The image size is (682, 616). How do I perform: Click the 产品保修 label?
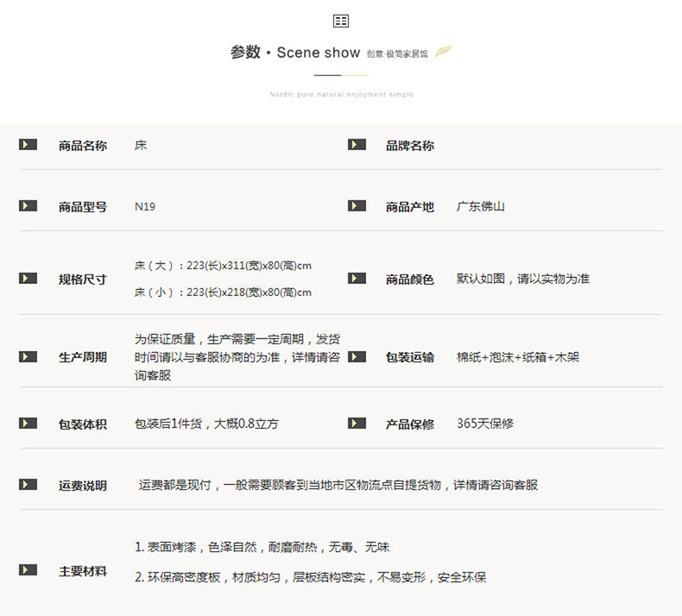coord(410,424)
